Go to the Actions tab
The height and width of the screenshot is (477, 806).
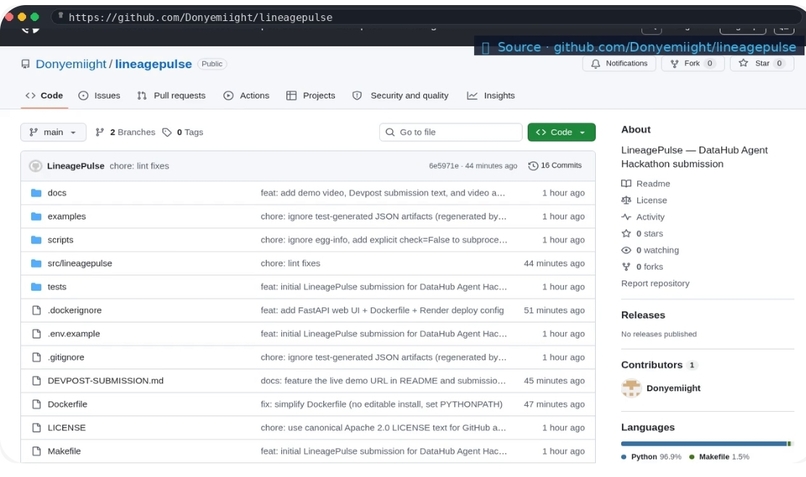[246, 96]
